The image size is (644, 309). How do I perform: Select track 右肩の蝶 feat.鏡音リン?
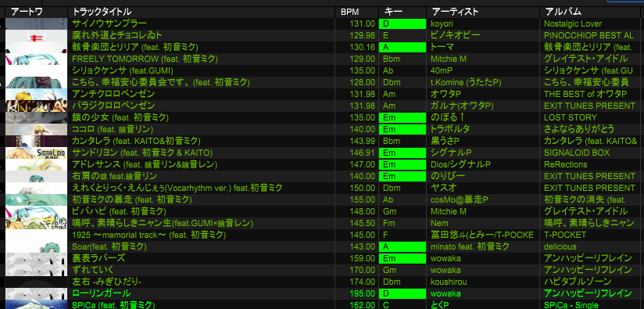click(115, 176)
